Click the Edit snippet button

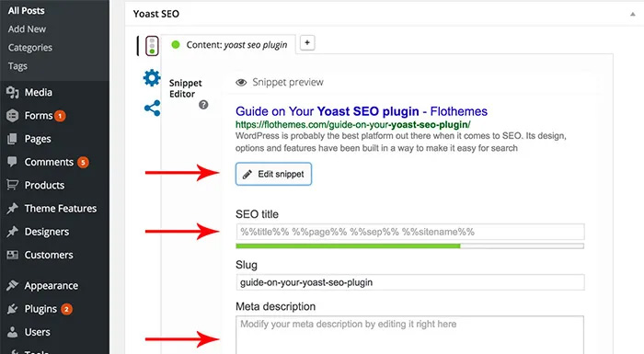[273, 174]
